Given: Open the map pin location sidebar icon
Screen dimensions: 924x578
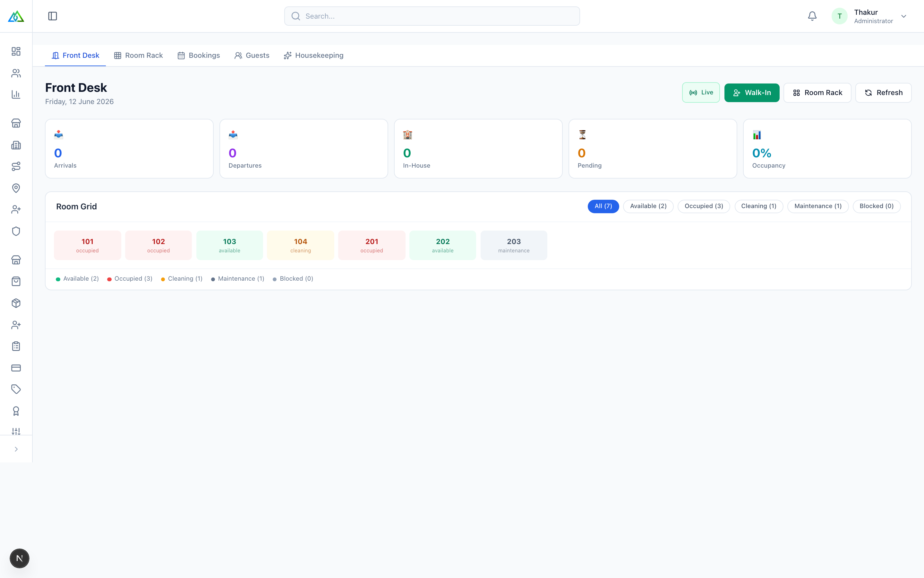Looking at the screenshot, I should point(16,188).
